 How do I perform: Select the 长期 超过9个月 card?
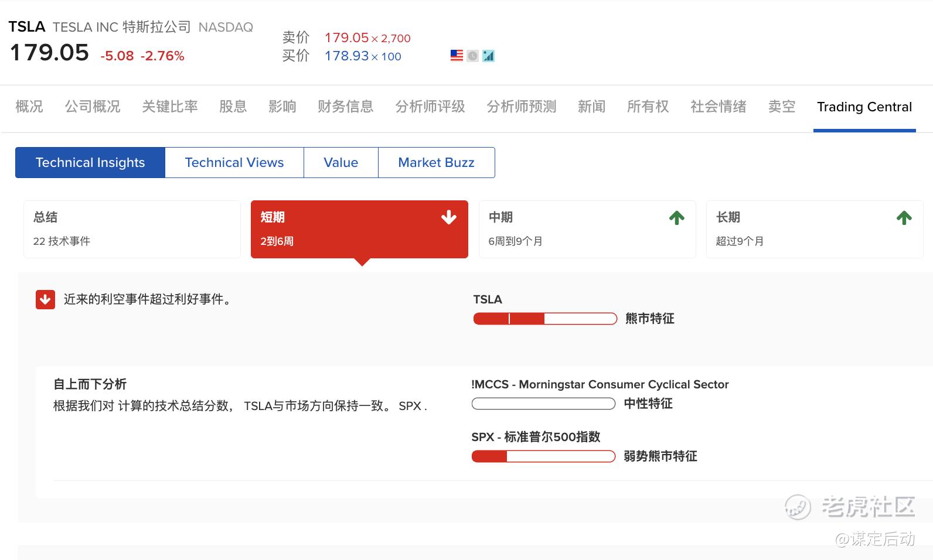pos(815,229)
